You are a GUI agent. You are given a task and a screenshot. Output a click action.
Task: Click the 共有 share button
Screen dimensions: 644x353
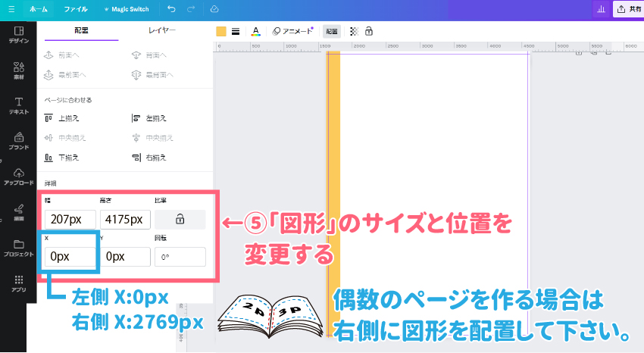pos(629,9)
